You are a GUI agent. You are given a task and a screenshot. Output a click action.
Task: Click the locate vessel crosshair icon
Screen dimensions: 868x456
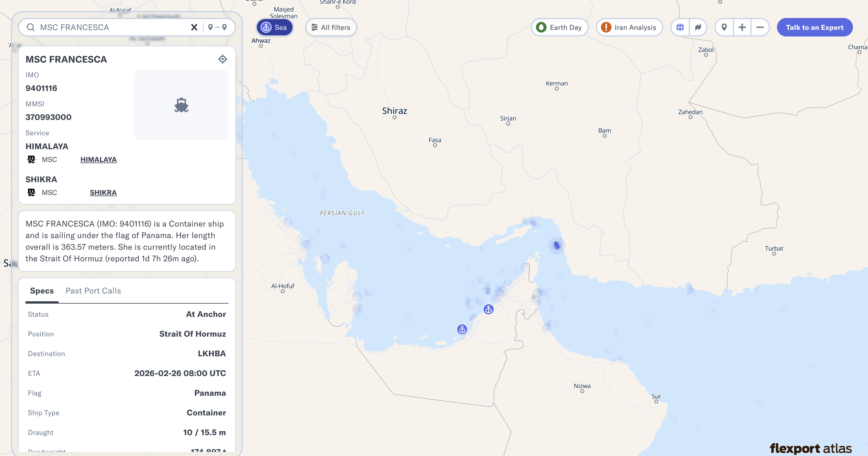pos(222,59)
